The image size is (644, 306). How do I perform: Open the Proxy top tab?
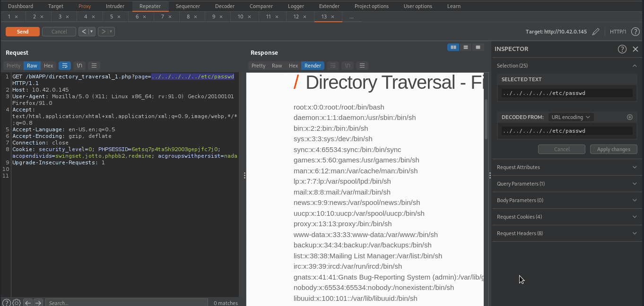pyautogui.click(x=85, y=6)
